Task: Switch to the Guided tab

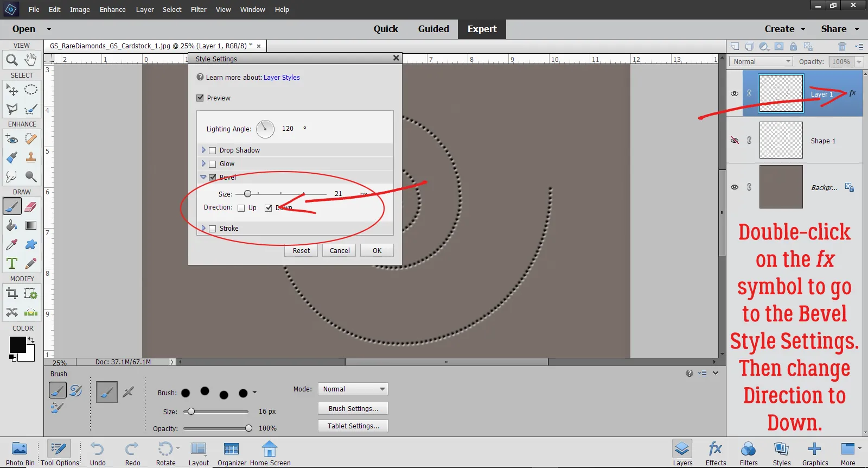Action: click(433, 29)
